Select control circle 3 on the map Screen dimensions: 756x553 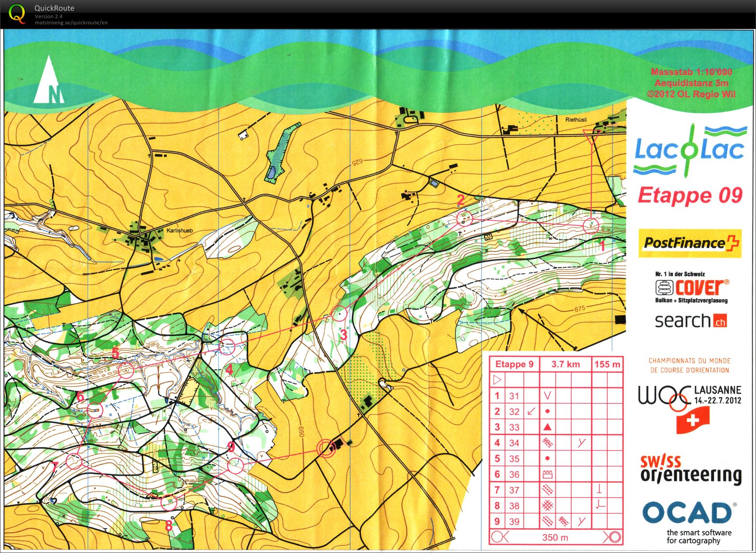point(339,313)
